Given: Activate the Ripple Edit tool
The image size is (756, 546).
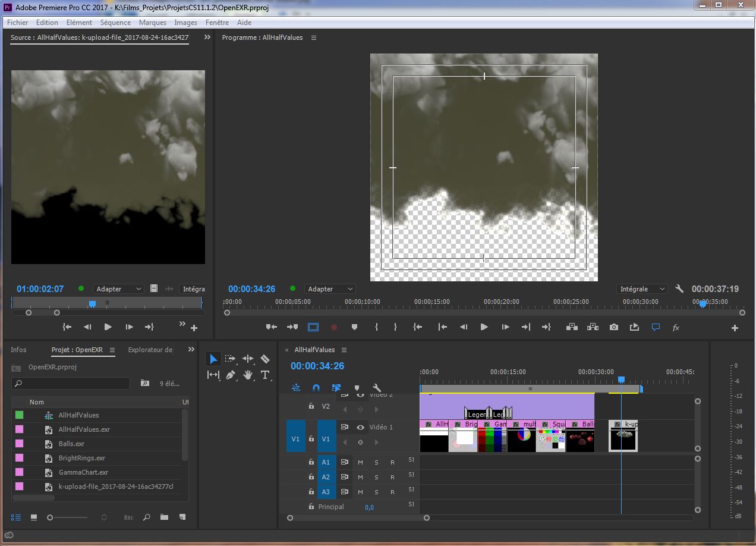Looking at the screenshot, I should point(248,359).
